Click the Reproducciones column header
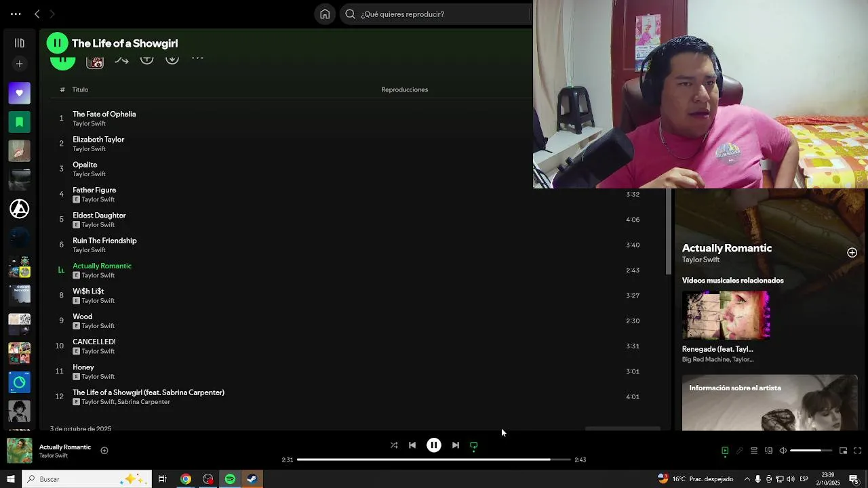Viewport: 868px width, 488px height. point(404,89)
